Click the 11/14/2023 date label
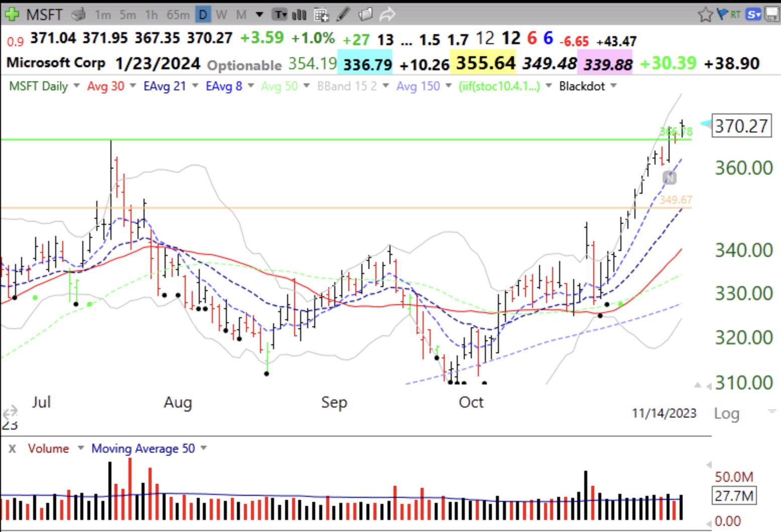 pos(664,413)
